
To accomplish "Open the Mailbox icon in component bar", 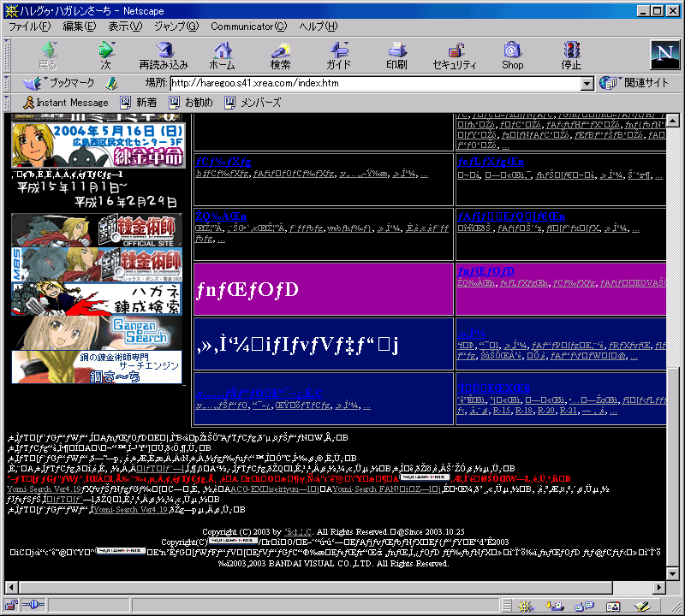I will click(x=555, y=606).
